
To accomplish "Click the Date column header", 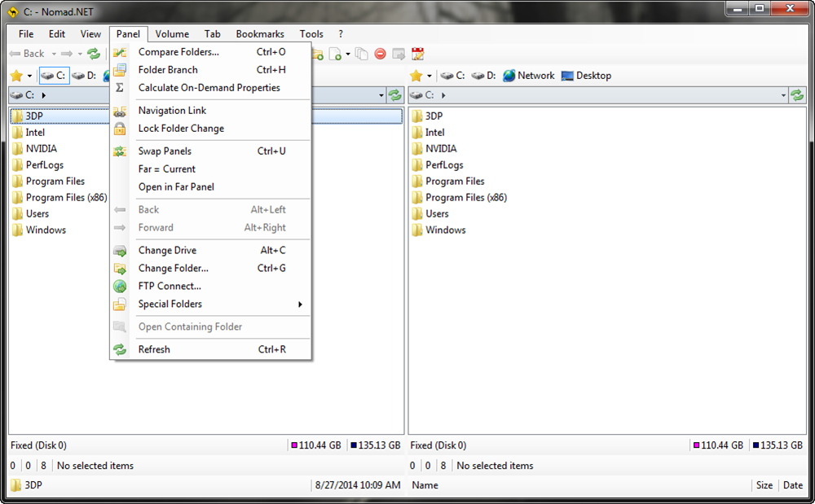I will coord(793,485).
